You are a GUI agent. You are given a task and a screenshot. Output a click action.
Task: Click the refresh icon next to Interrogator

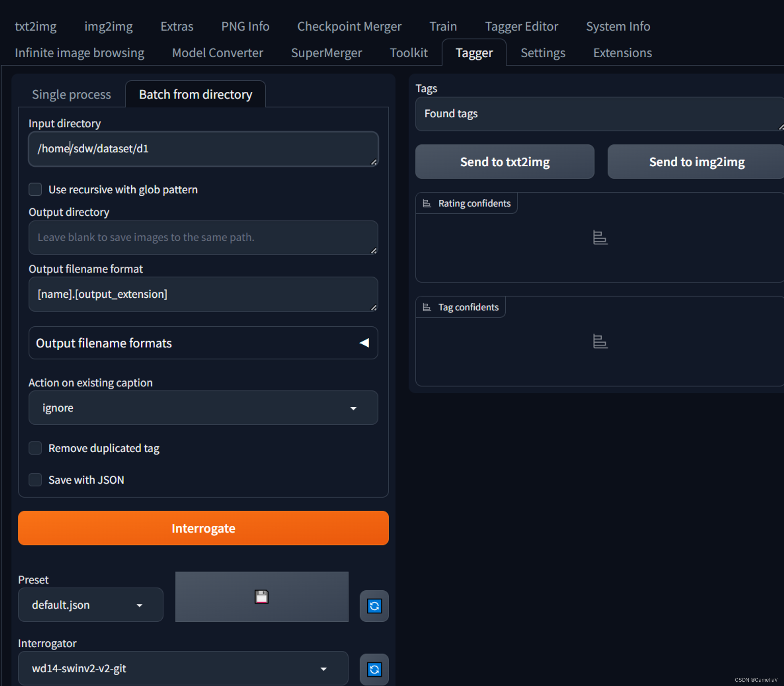(374, 669)
